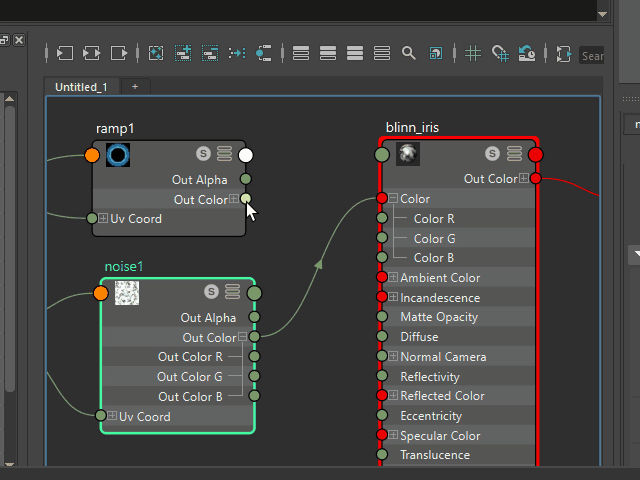Viewport: 640px width, 480px height.
Task: Click the magnifier search icon in toolbar
Action: (x=408, y=53)
